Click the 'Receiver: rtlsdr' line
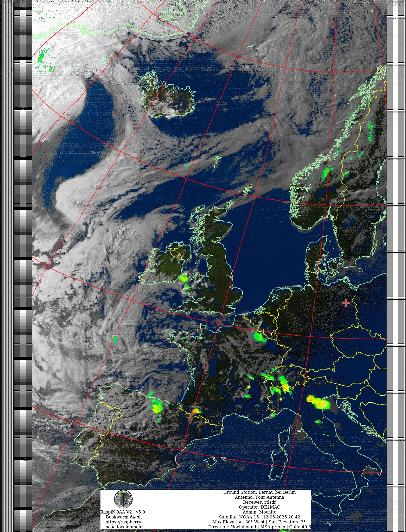This screenshot has height=532, width=406. (259, 502)
